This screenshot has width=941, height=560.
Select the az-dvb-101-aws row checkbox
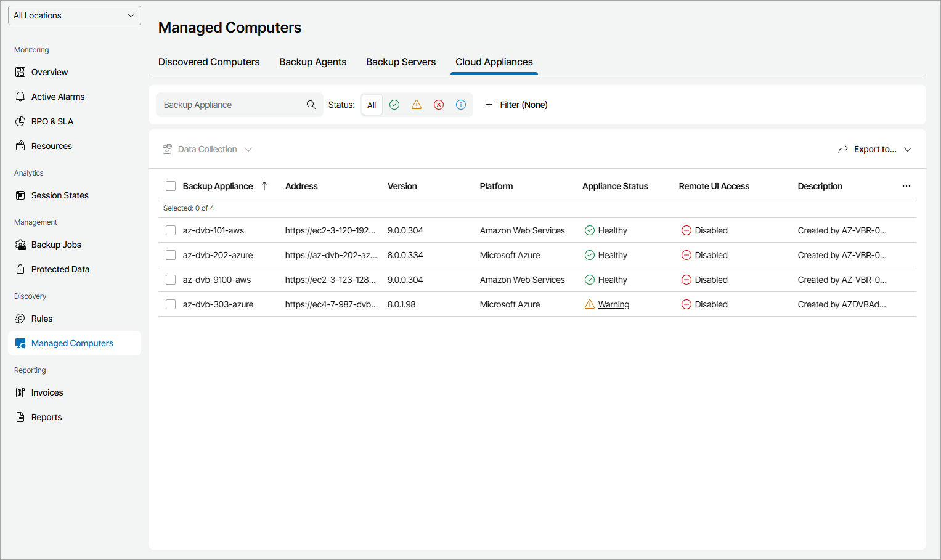pyautogui.click(x=170, y=230)
